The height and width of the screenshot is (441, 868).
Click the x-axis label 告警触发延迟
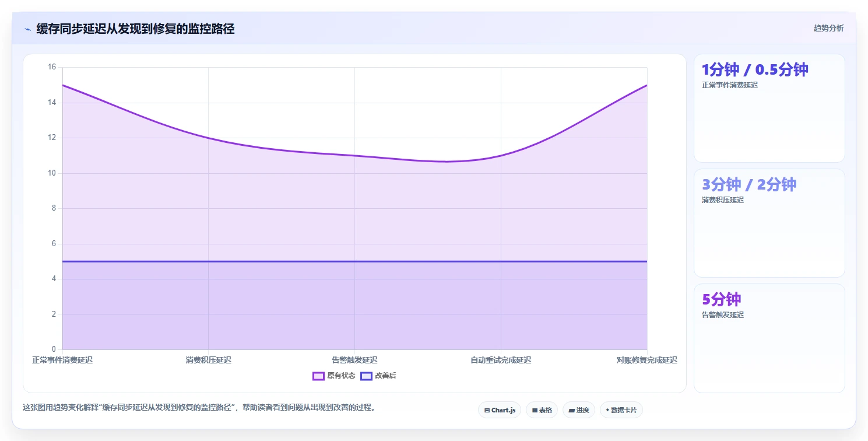pos(354,360)
